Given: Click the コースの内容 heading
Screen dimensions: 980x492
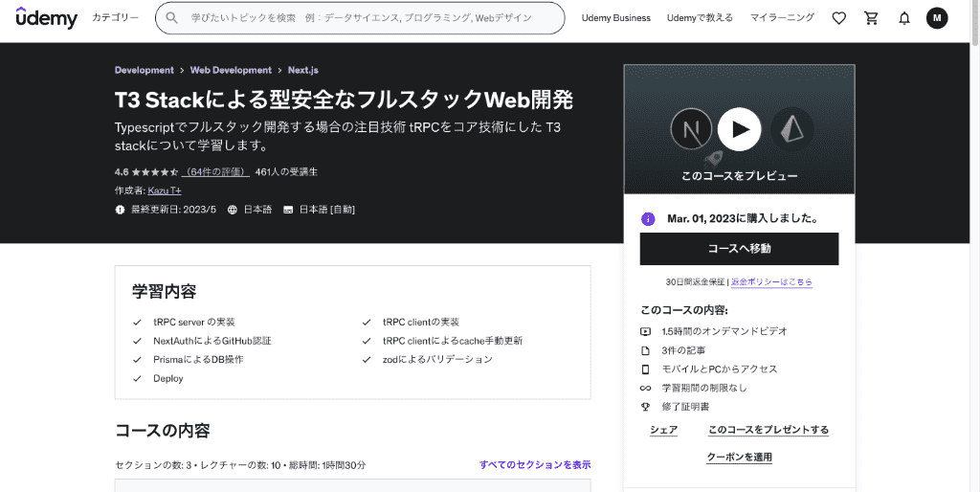Looking at the screenshot, I should pos(163,430).
